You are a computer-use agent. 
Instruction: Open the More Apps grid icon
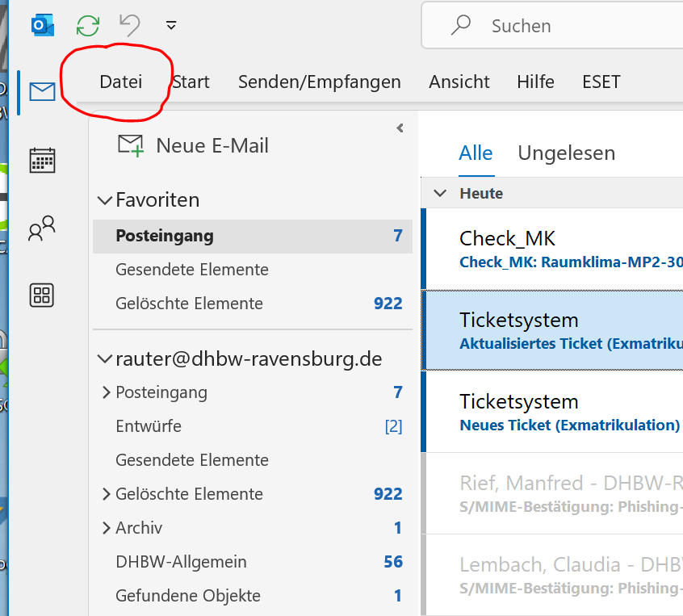click(42, 295)
